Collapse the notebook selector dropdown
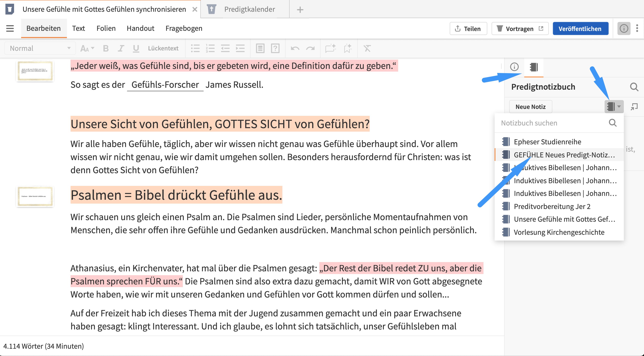Viewport: 644px width, 356px height. [x=614, y=107]
